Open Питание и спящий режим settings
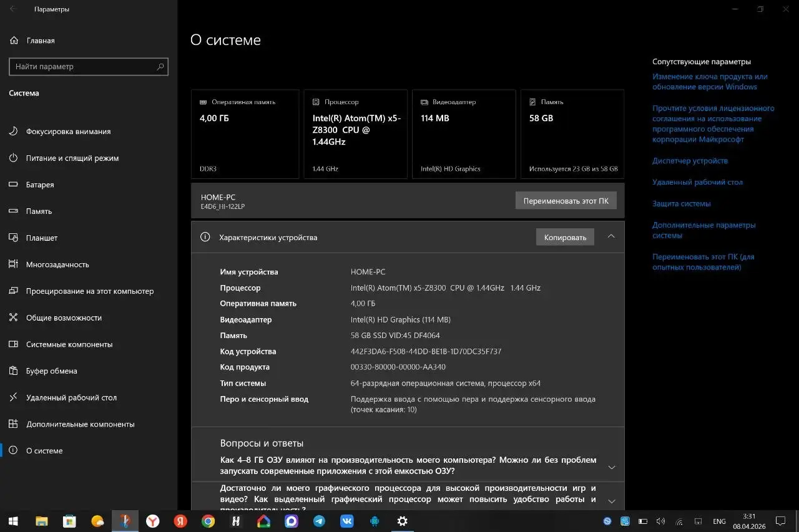This screenshot has width=799, height=532. [73, 158]
